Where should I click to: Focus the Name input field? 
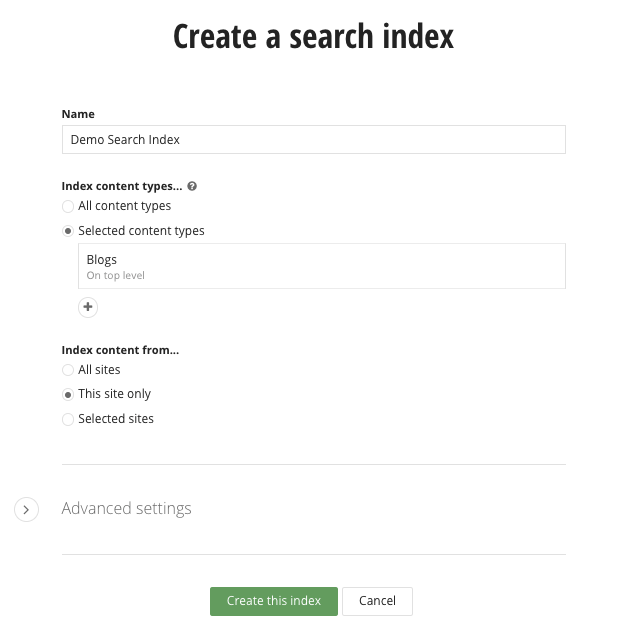pyautogui.click(x=313, y=140)
